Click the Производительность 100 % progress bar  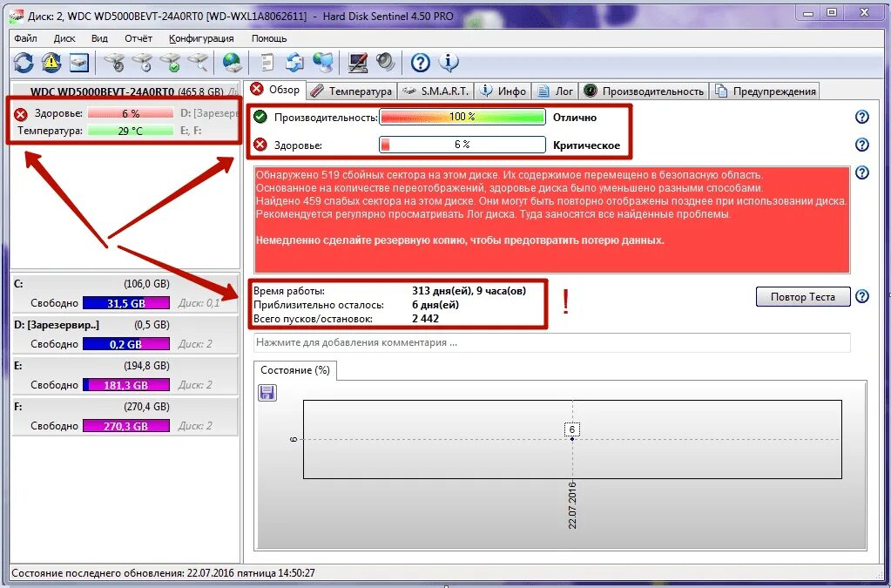(x=462, y=117)
